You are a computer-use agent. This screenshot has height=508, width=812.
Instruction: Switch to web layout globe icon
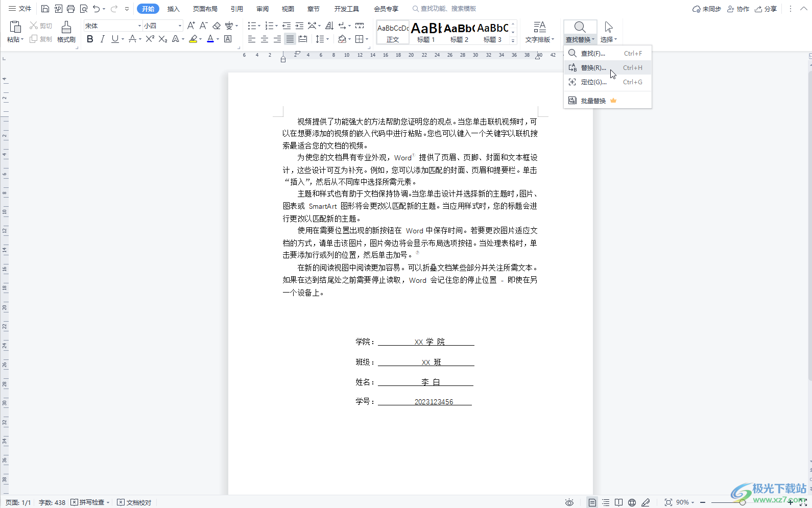[632, 502]
